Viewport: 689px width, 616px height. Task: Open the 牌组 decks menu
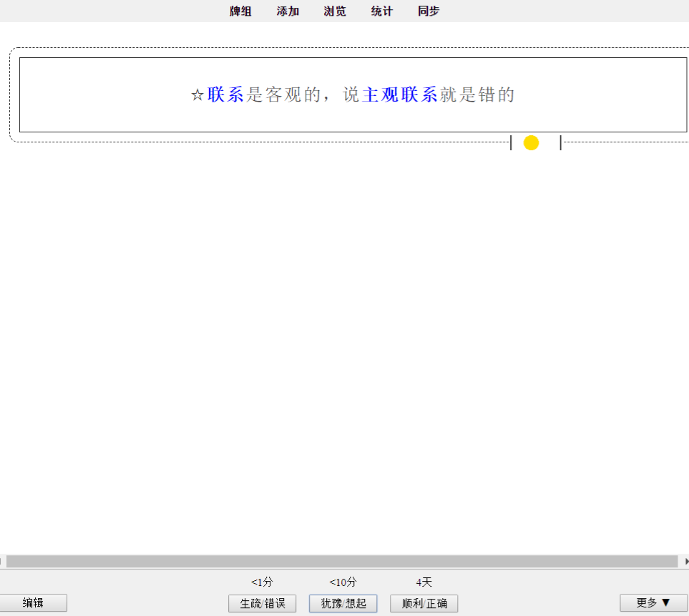[240, 11]
